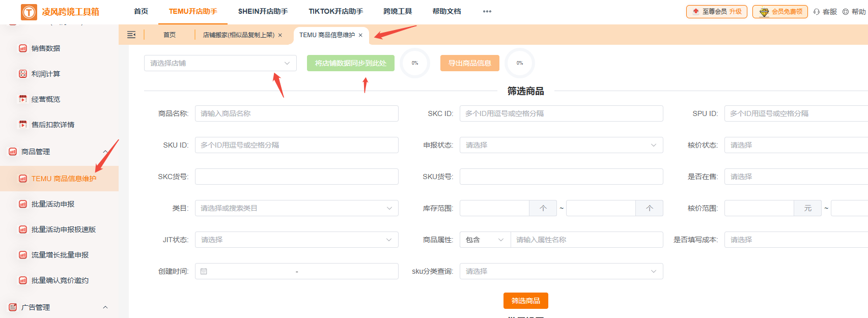Click the orange 筛选商品 button
868x318 pixels.
tap(526, 301)
